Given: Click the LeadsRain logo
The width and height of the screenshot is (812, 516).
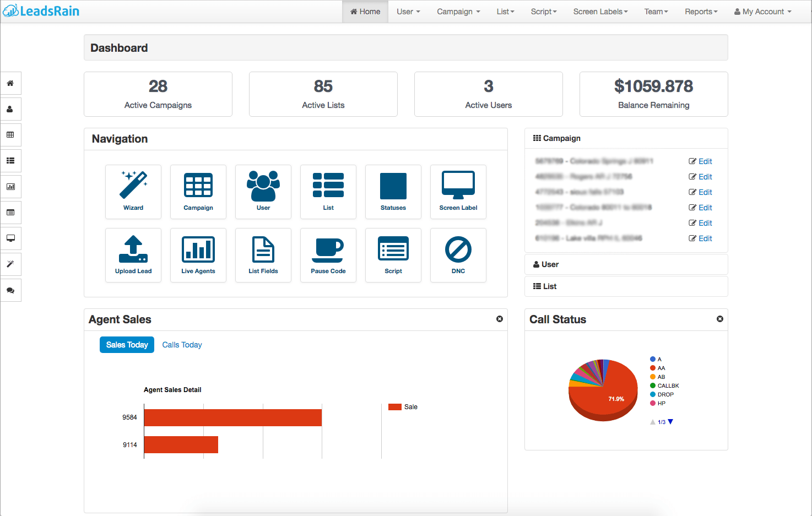Looking at the screenshot, I should point(41,11).
